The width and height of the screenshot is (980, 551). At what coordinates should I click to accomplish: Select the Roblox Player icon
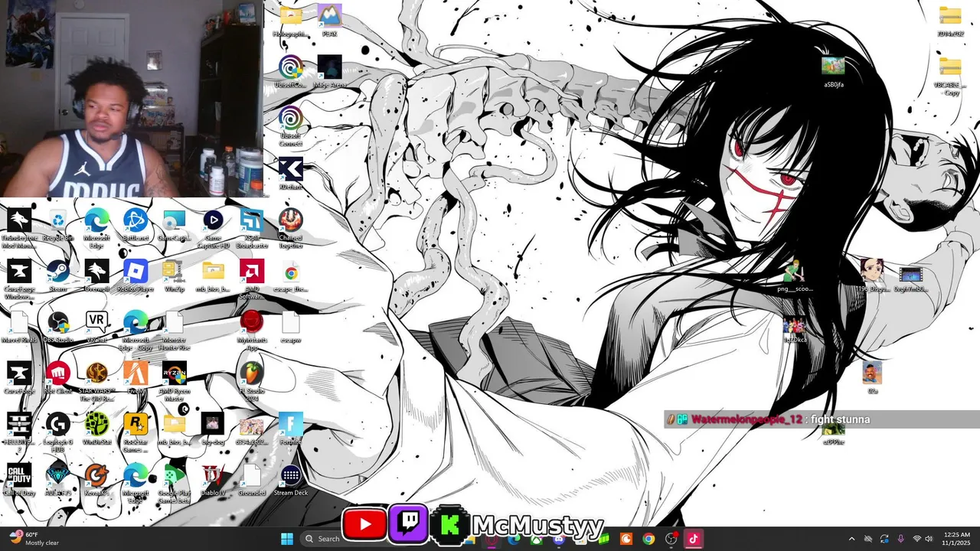click(136, 276)
